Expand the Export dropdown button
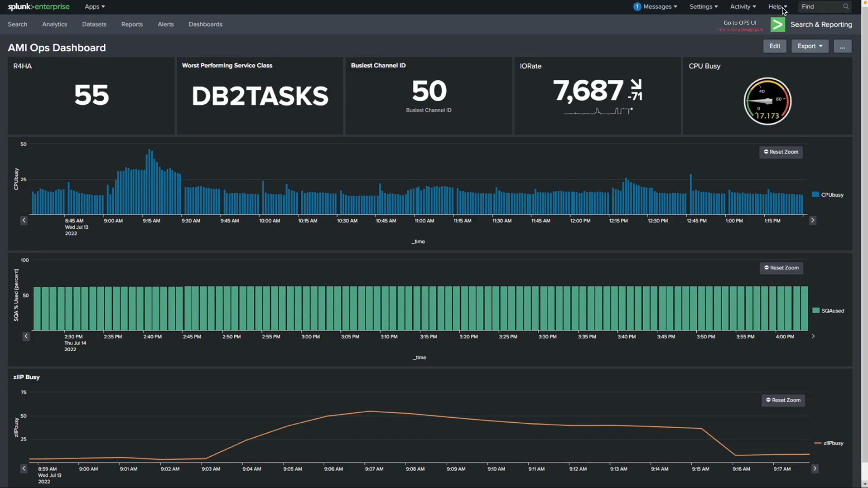868x488 pixels. coord(810,46)
